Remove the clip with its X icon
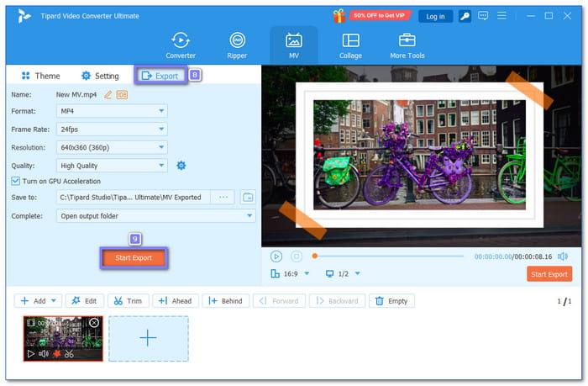The width and height of the screenshot is (588, 386). (x=94, y=323)
